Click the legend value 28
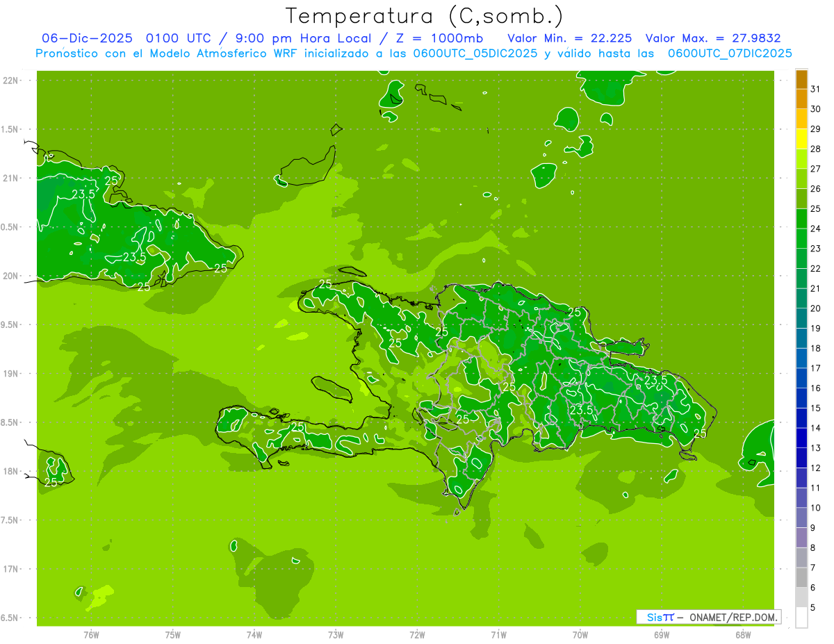The width and height of the screenshot is (834, 644). pos(816,149)
